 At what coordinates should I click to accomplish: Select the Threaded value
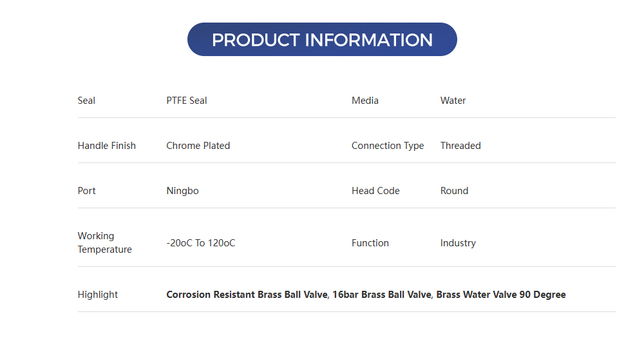[460, 146]
